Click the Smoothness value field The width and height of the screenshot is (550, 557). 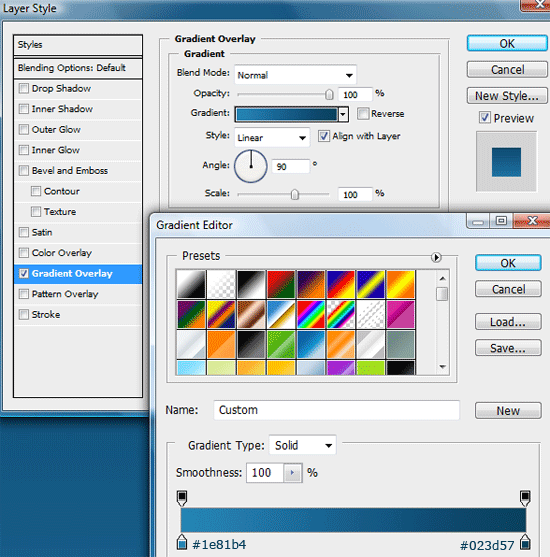coord(265,473)
